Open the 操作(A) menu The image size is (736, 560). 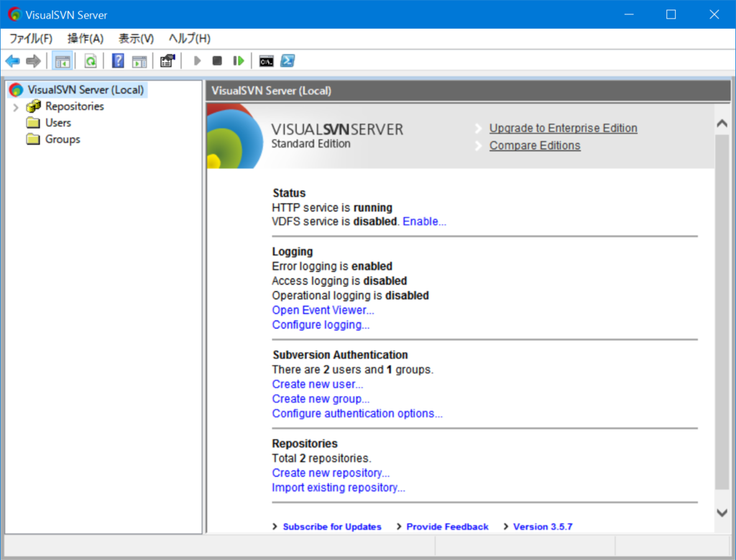86,39
